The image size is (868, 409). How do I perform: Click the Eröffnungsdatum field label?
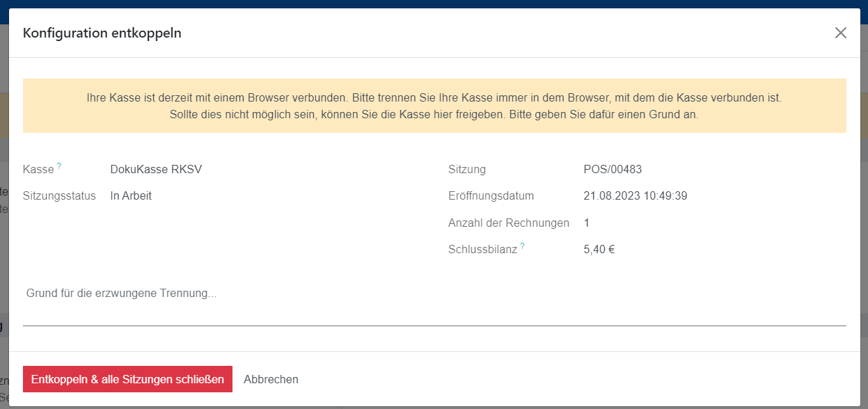click(x=491, y=196)
